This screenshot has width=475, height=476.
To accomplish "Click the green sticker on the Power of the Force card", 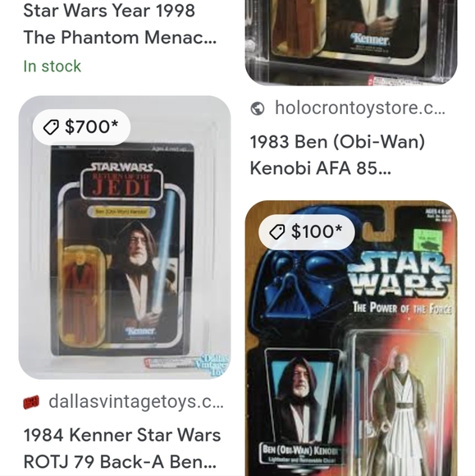I will click(428, 240).
